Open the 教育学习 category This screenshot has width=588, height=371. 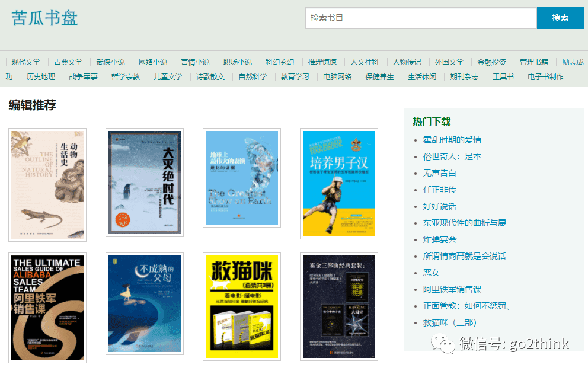[x=295, y=77]
